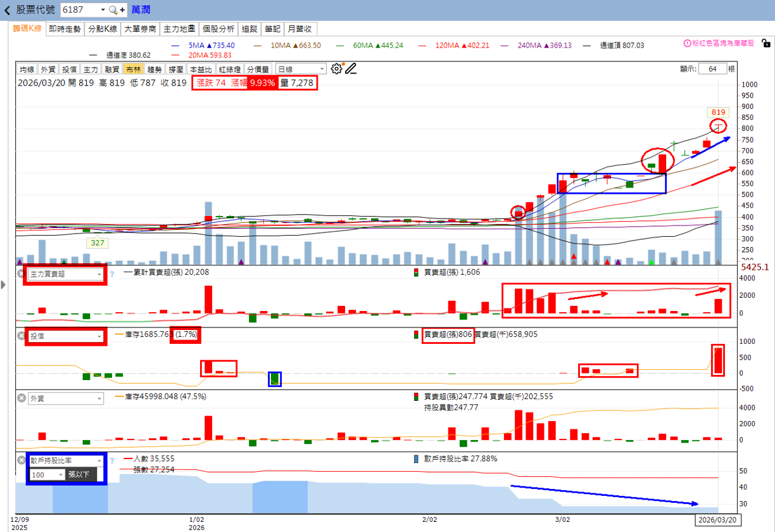
Task: Switch to the 籌碼K線 tab
Action: click(28, 28)
